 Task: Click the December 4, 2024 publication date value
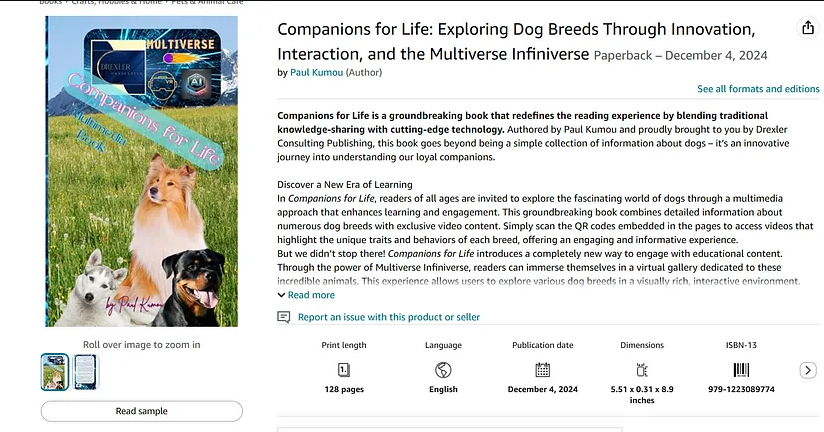(x=543, y=390)
